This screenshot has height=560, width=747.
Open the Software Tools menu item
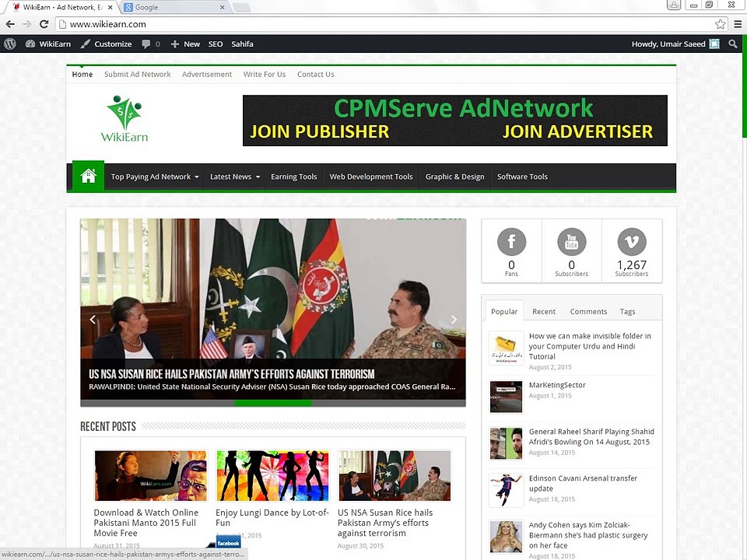[522, 177]
